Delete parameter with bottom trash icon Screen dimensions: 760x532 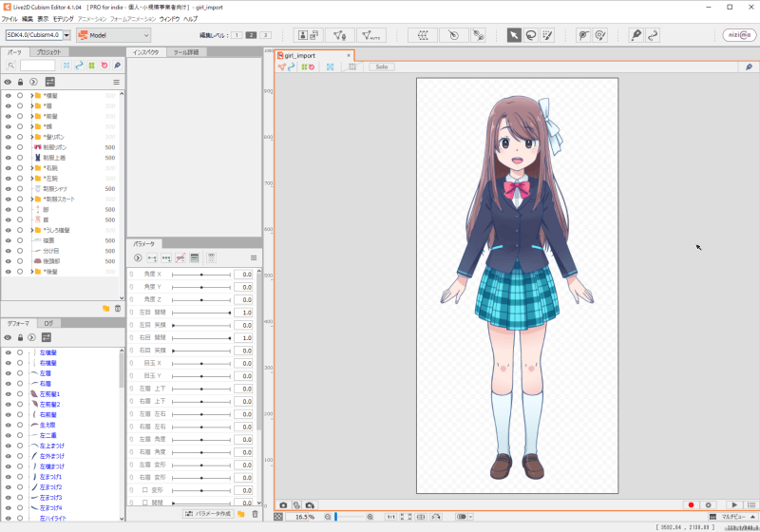click(255, 514)
